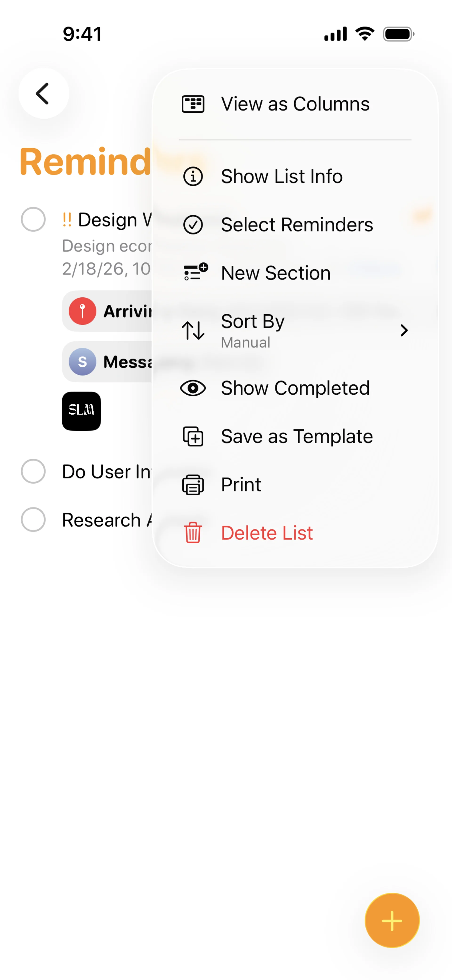Tap the back chevron button
452x980 pixels.
pyautogui.click(x=43, y=93)
